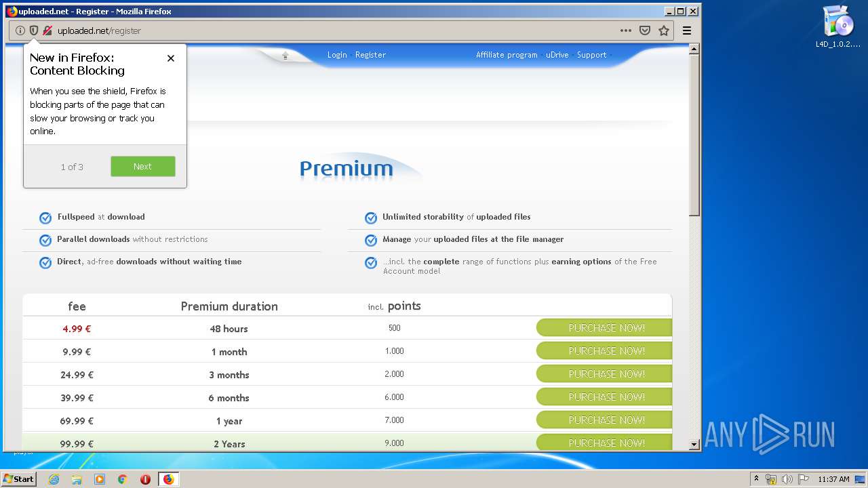Click the 9.000 points value
Screen dimensions: 868x488
pyautogui.click(x=394, y=443)
